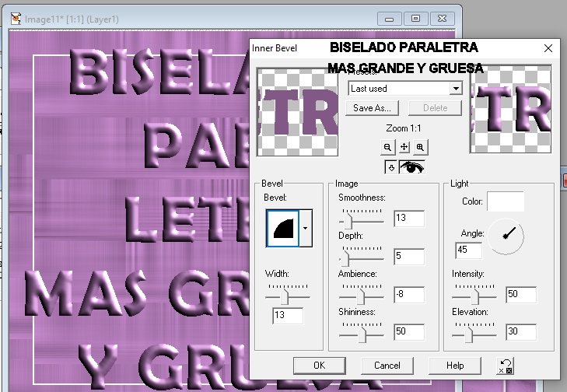The height and width of the screenshot is (392, 567).
Task: Click the zoom out magnifier icon
Action: (388, 147)
